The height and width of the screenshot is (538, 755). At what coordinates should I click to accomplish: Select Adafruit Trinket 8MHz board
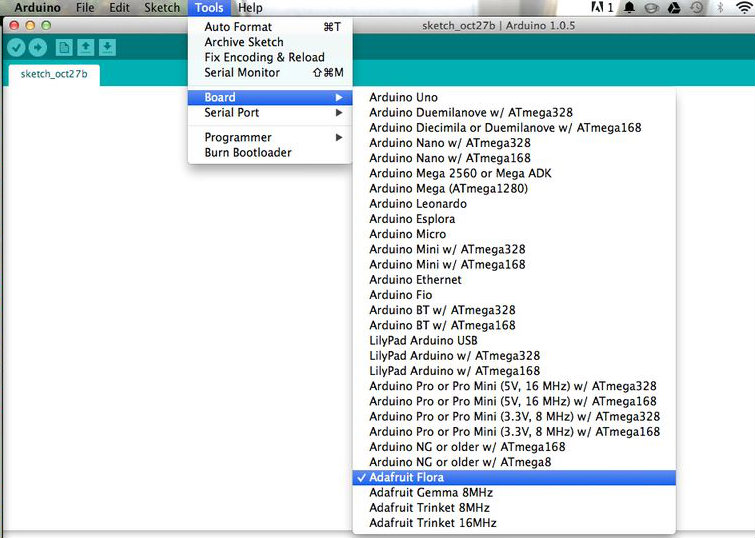coord(514,508)
